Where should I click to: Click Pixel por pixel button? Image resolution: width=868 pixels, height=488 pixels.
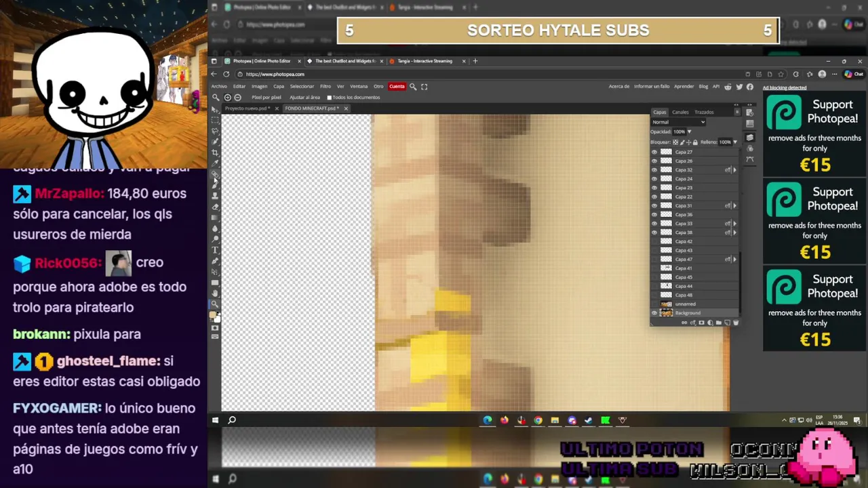click(x=267, y=97)
